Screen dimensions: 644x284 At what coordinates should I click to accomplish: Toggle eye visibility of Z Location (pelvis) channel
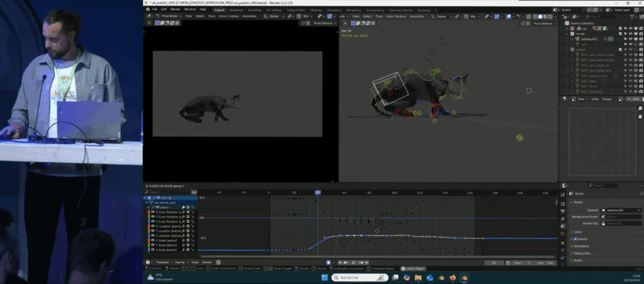(153, 236)
